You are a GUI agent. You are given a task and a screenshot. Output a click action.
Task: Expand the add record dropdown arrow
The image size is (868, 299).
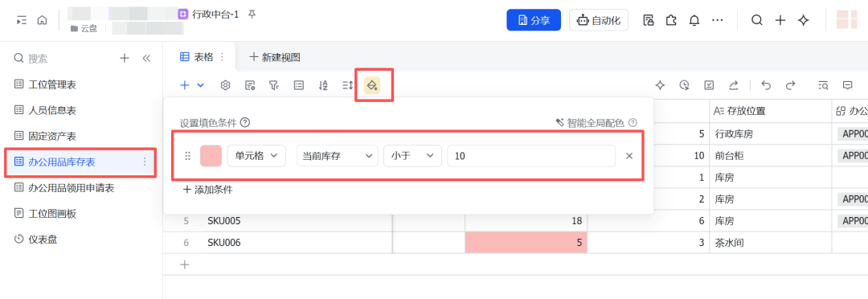[x=200, y=85]
